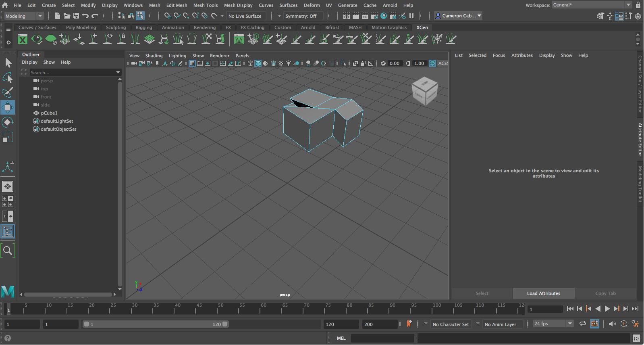This screenshot has height=345, width=644.
Task: Toggle textured display in viewport
Action: click(x=281, y=63)
